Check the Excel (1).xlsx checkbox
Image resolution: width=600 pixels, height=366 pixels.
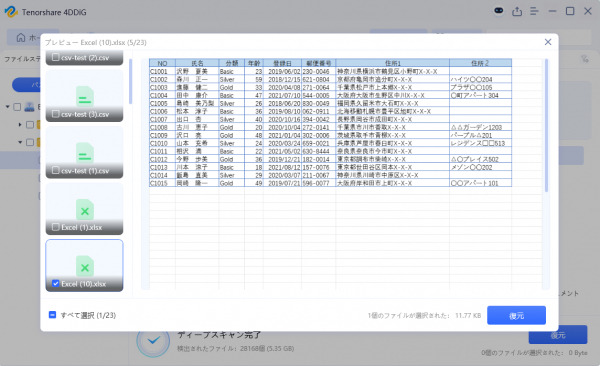click(55, 227)
